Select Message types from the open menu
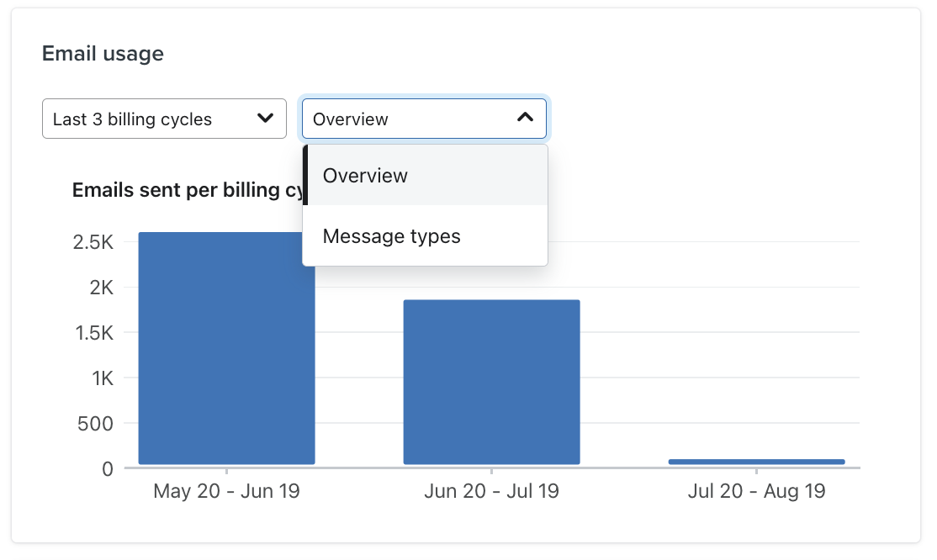This screenshot has width=937, height=560. [x=391, y=236]
